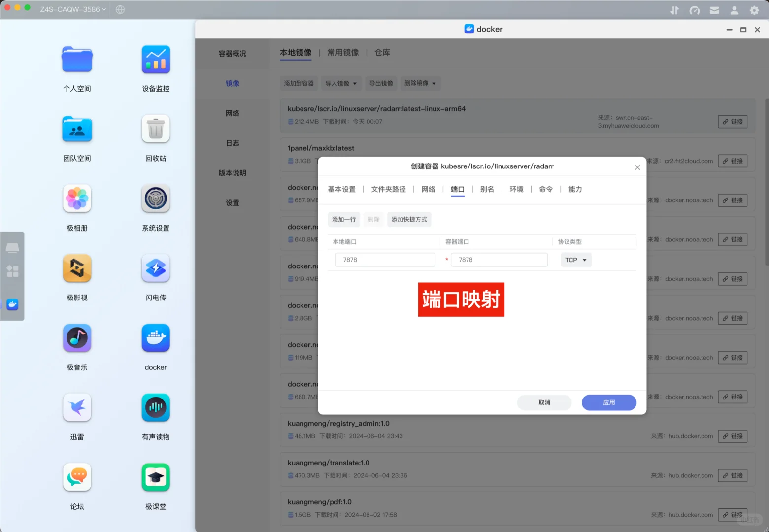Expand the 删除镜像 dropdown menu
769x532 pixels.
click(420, 83)
